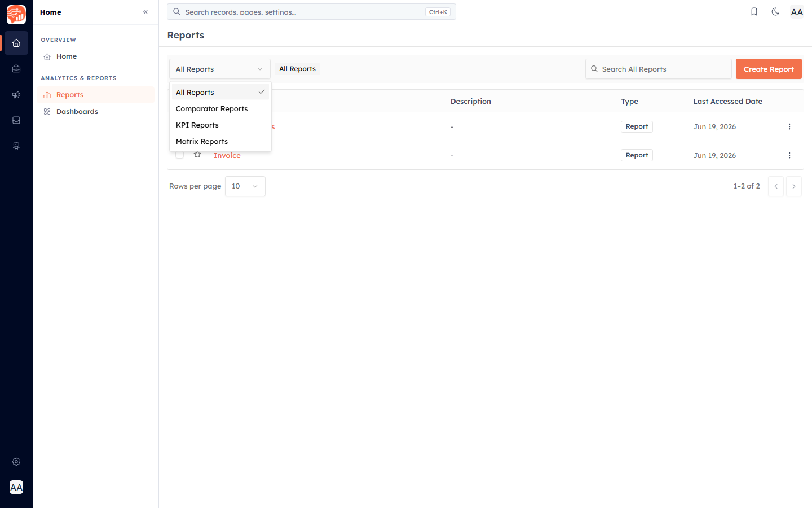This screenshot has height=508, width=812.
Task: Change rows per page dropdown
Action: point(245,186)
